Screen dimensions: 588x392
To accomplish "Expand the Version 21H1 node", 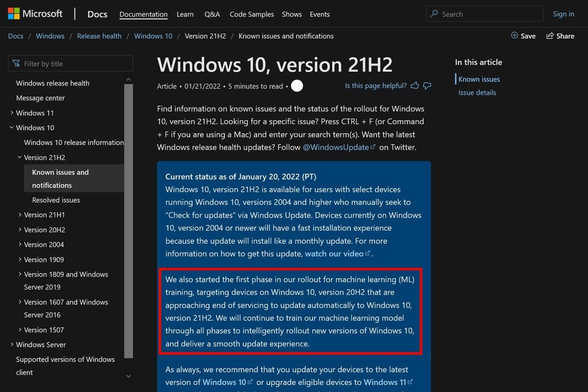I will point(20,215).
